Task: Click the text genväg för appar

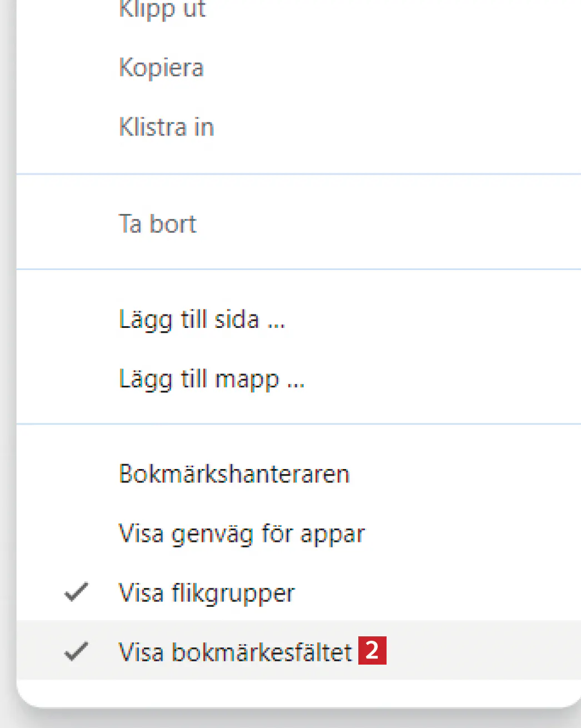Action: click(268, 534)
